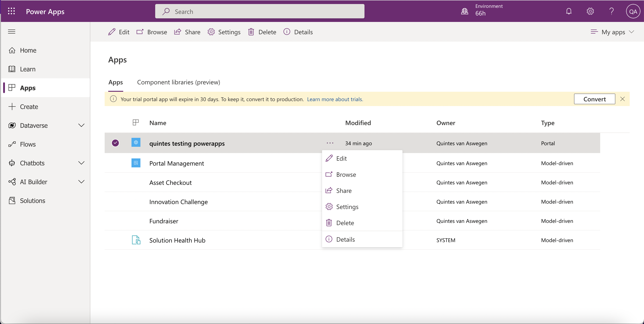The height and width of the screenshot is (324, 644).
Task: Click the Power Apps waffle grid icon
Action: point(11,11)
